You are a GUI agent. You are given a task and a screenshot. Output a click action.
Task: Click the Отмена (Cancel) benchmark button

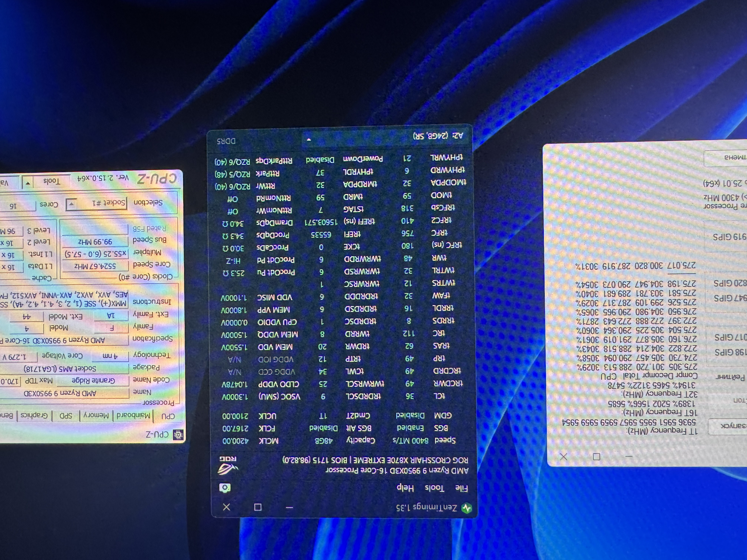pos(726,158)
